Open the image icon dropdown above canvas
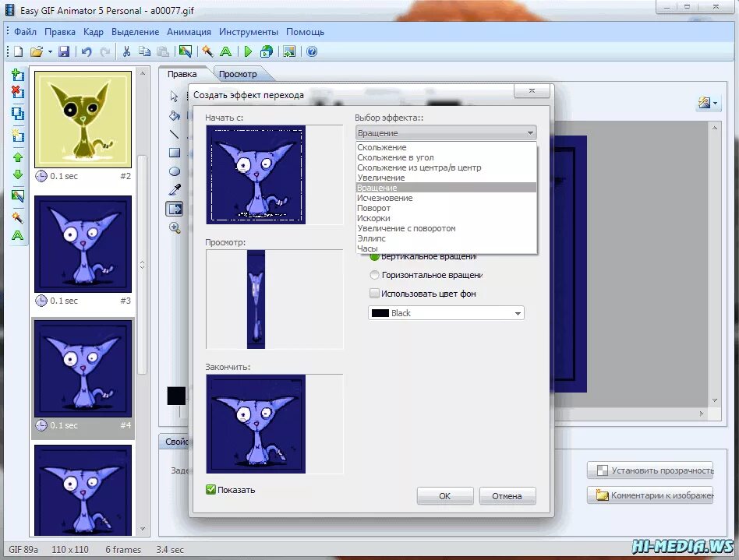The height and width of the screenshot is (560, 739). point(708,103)
